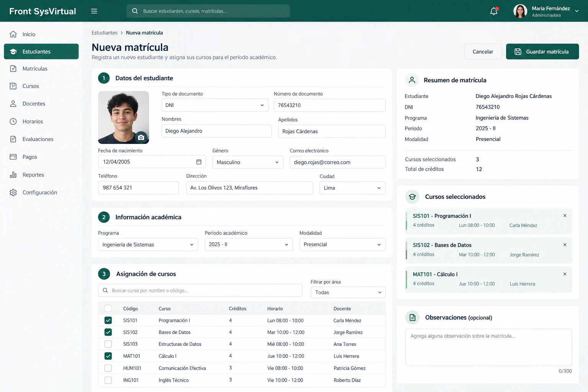The width and height of the screenshot is (588, 392).
Task: Remove SIS102 Bases de Datos from selected
Action: [565, 245]
